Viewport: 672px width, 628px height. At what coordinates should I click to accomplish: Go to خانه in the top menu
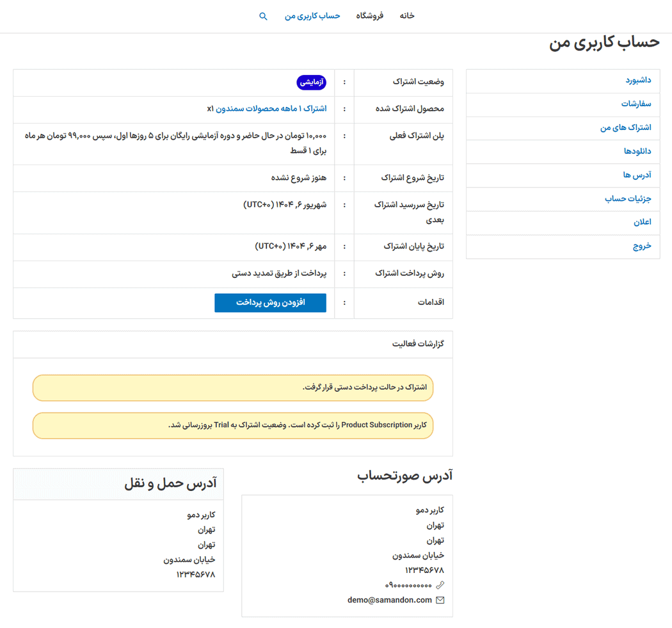406,16
